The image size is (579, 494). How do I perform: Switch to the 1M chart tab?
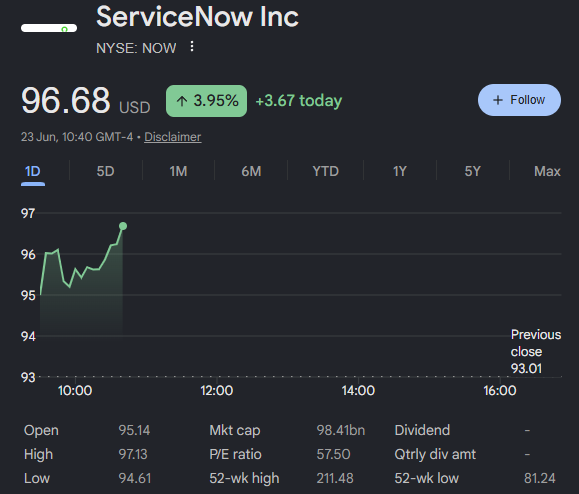click(178, 171)
